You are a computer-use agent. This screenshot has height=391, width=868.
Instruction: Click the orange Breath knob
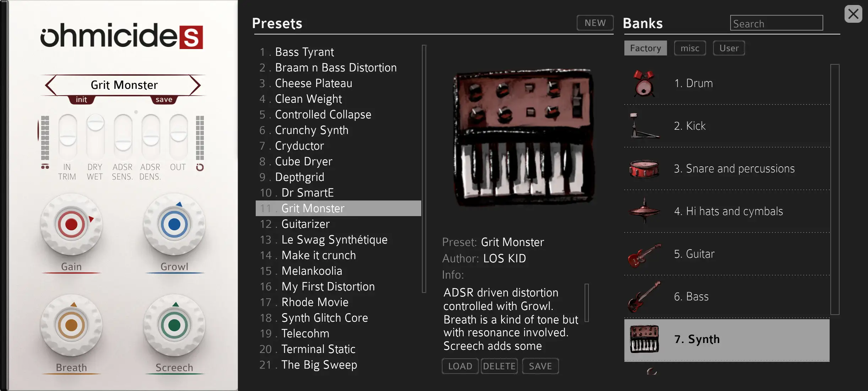(x=71, y=325)
